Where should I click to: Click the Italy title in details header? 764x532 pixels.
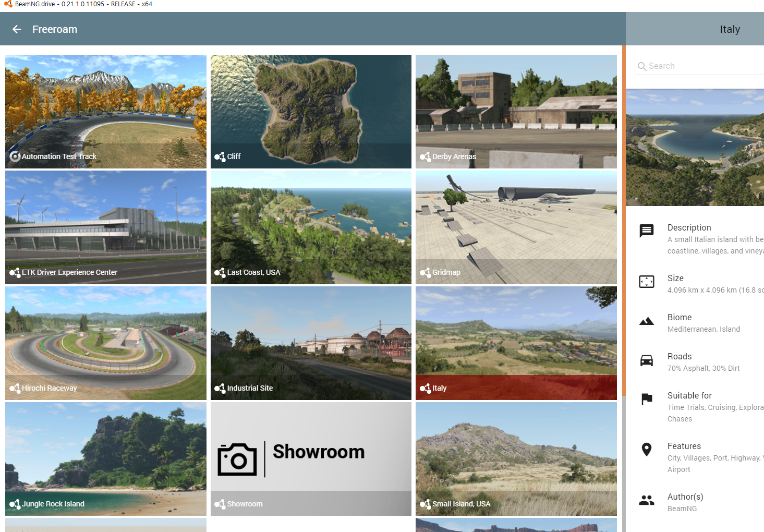pyautogui.click(x=730, y=29)
